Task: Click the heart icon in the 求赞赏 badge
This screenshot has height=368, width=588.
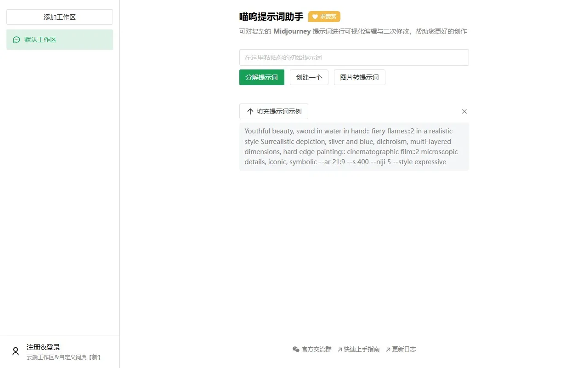Action: click(316, 17)
